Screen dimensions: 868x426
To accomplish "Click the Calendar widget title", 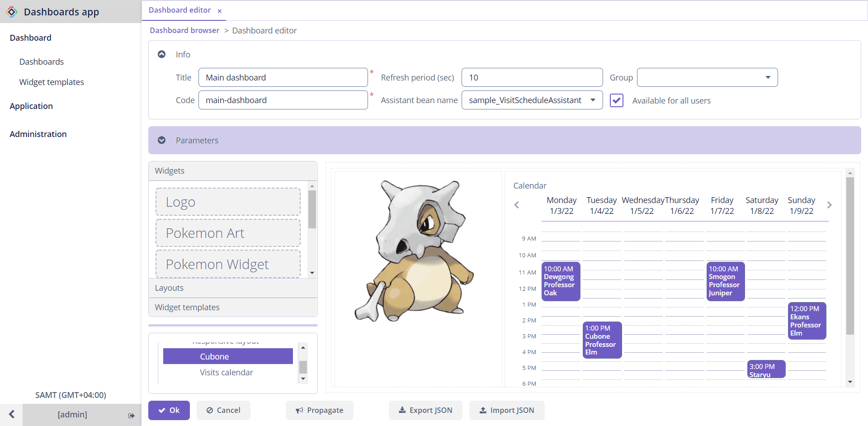I will coord(530,185).
